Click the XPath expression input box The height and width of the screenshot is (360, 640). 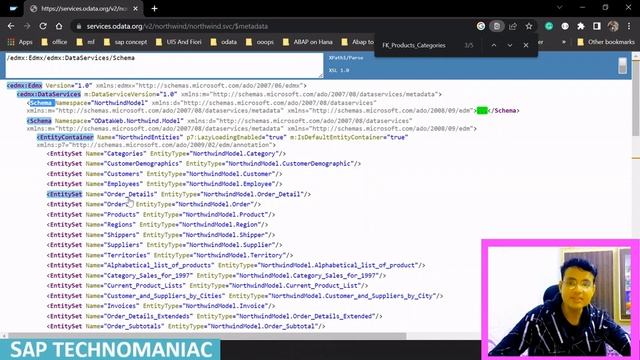[x=164, y=65]
